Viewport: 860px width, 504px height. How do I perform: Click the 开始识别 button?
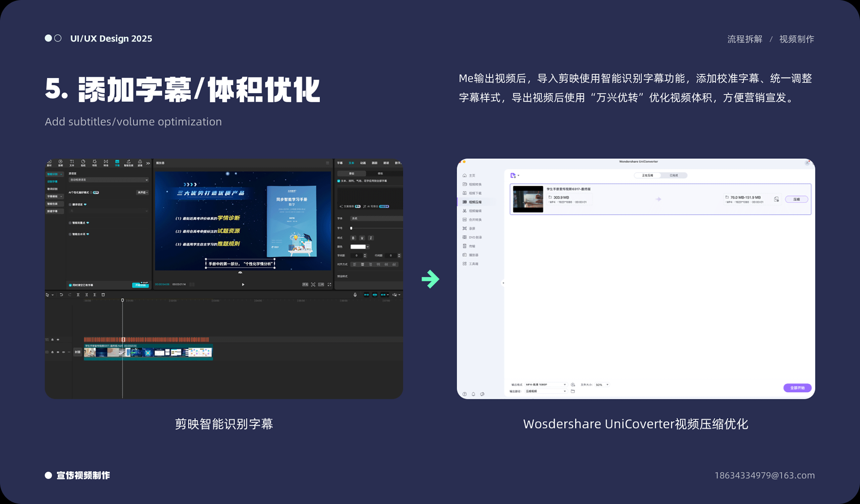pyautogui.click(x=140, y=285)
